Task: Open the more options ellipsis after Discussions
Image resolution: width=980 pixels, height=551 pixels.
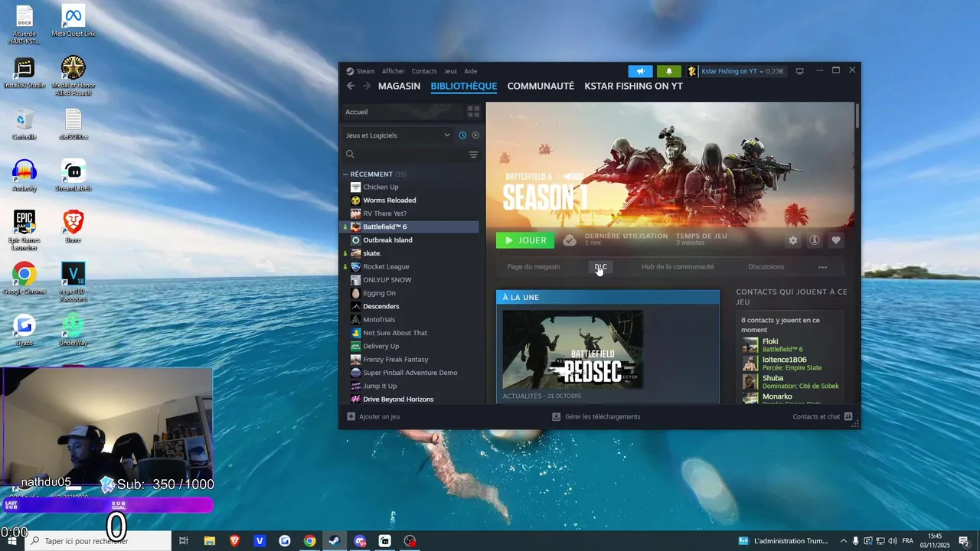Action: coord(822,267)
